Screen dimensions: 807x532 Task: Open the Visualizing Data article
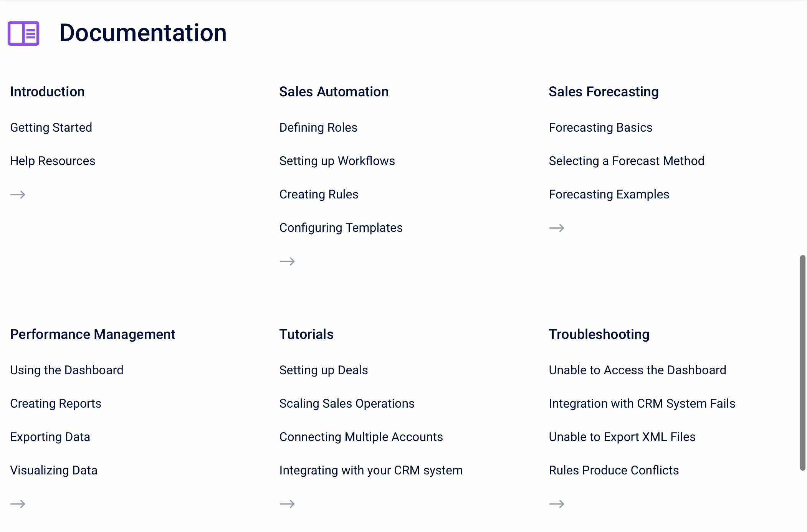pyautogui.click(x=54, y=470)
